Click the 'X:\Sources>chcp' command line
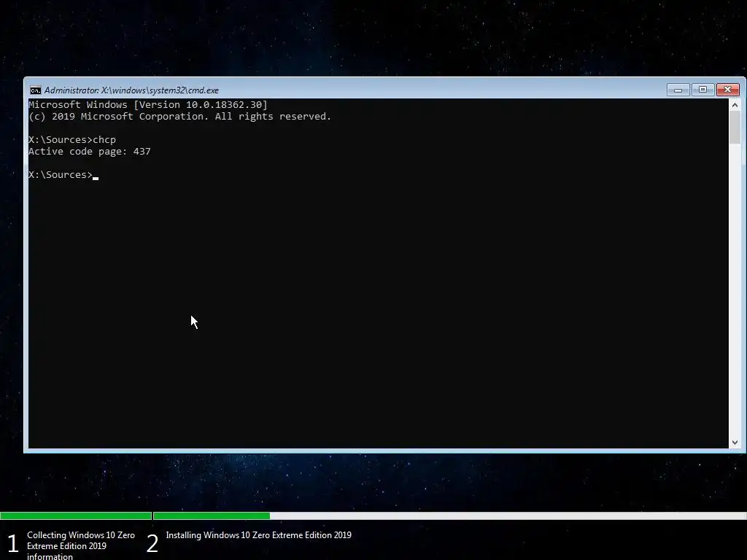This screenshot has height=560, width=747. [x=72, y=140]
